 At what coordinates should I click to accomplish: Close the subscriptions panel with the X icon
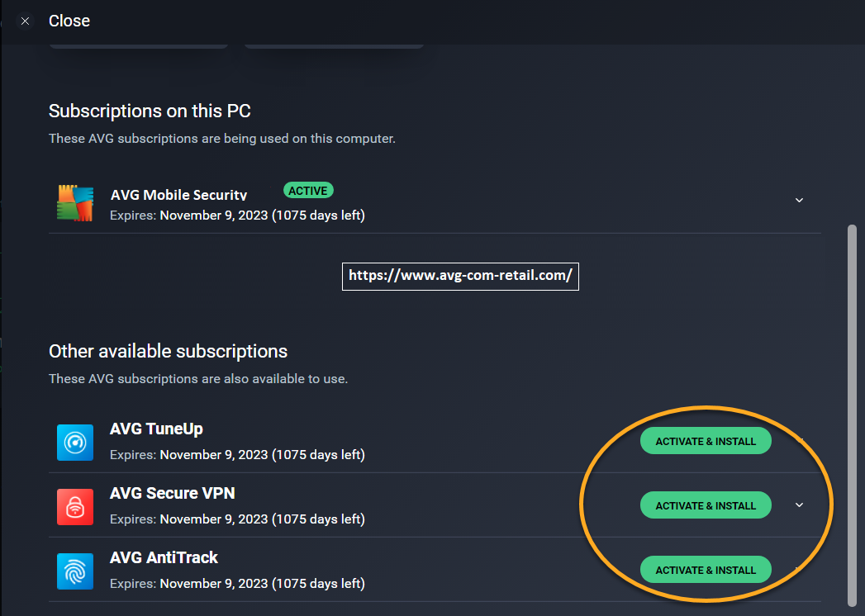click(x=25, y=21)
